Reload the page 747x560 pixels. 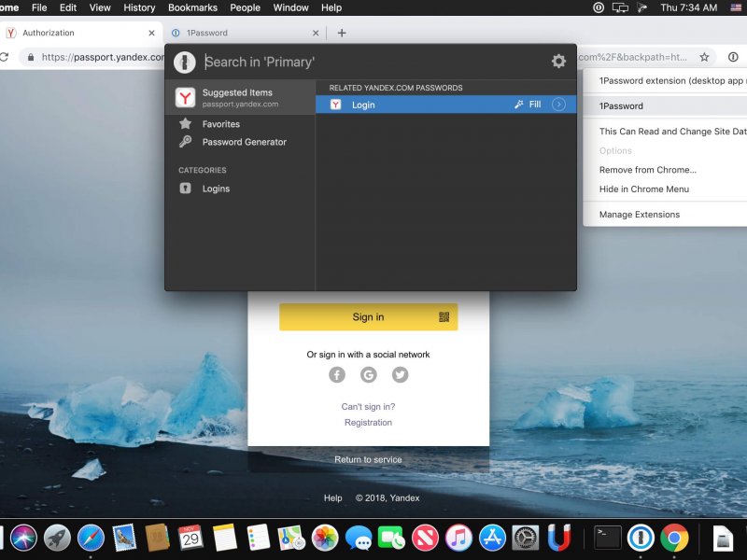click(x=5, y=57)
